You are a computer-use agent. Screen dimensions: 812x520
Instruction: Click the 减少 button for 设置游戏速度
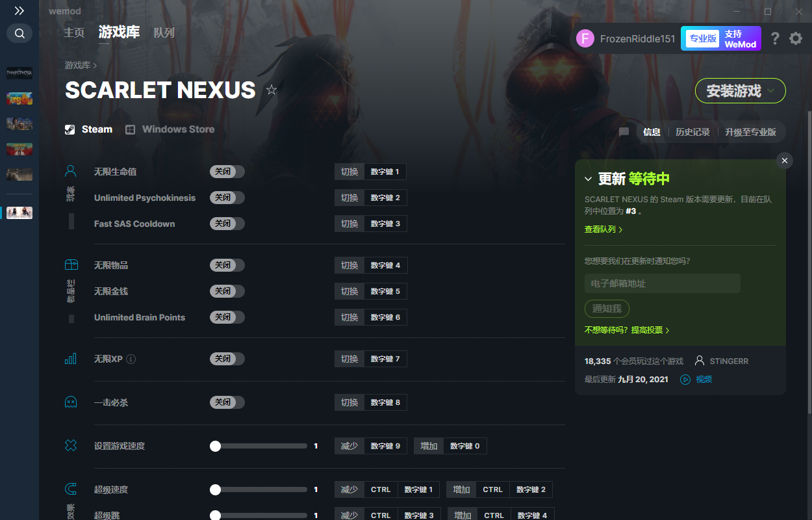click(349, 446)
